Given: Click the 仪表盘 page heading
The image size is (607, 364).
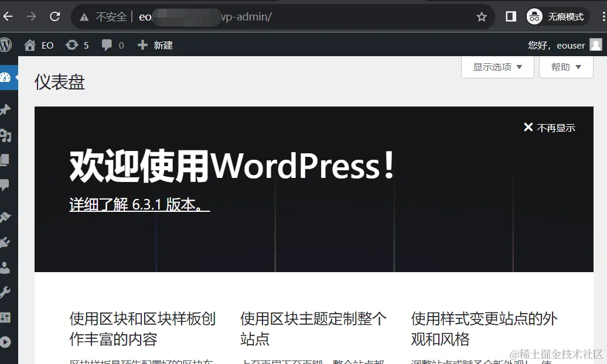Looking at the screenshot, I should [60, 82].
